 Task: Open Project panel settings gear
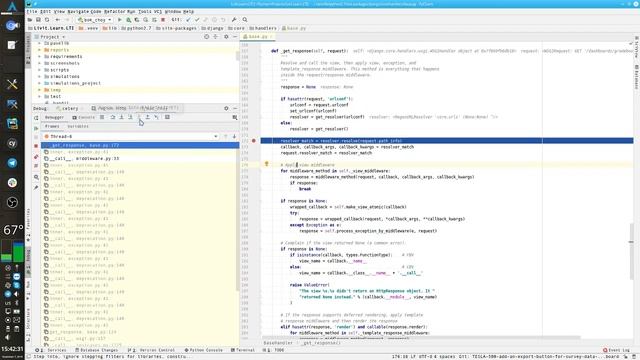click(x=226, y=37)
